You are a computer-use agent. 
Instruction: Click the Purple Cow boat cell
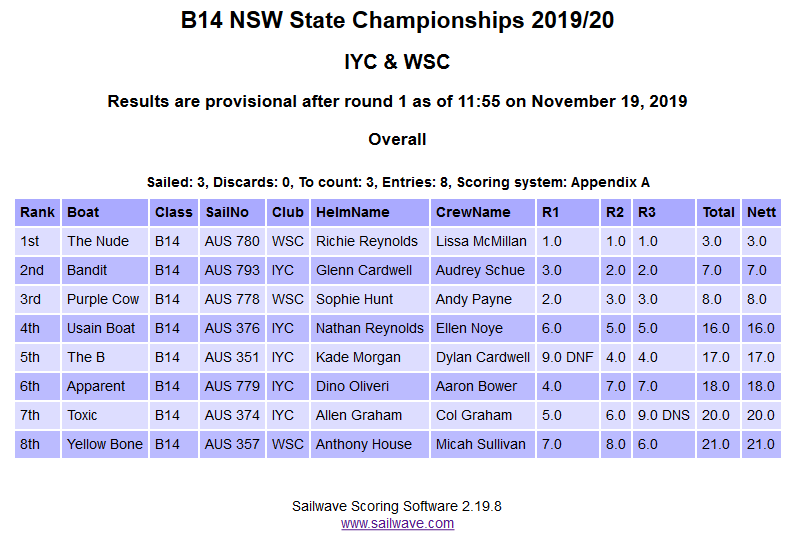(105, 299)
